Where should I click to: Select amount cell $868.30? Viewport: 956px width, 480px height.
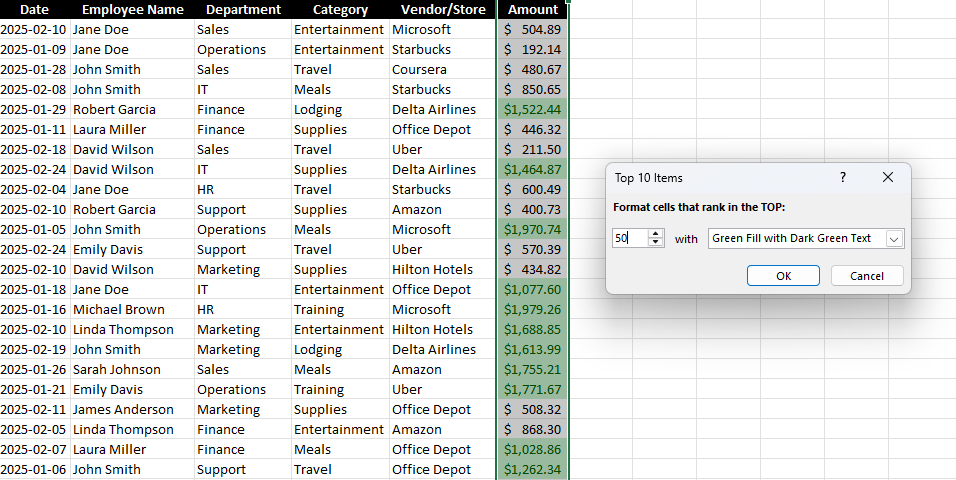[533, 429]
